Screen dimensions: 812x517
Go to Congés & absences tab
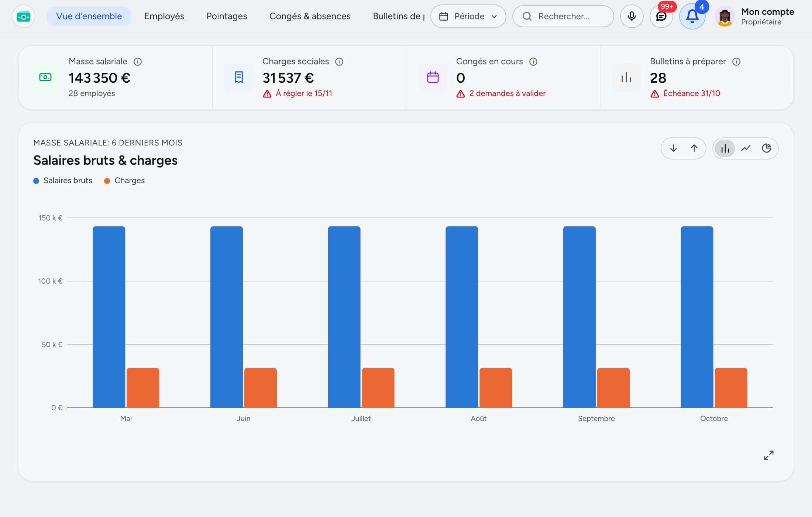[x=310, y=16]
